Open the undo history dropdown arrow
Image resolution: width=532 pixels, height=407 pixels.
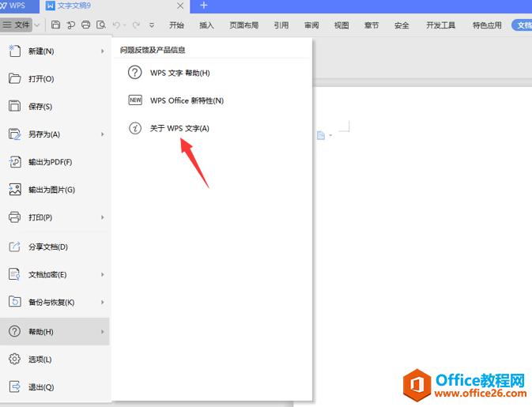125,25
